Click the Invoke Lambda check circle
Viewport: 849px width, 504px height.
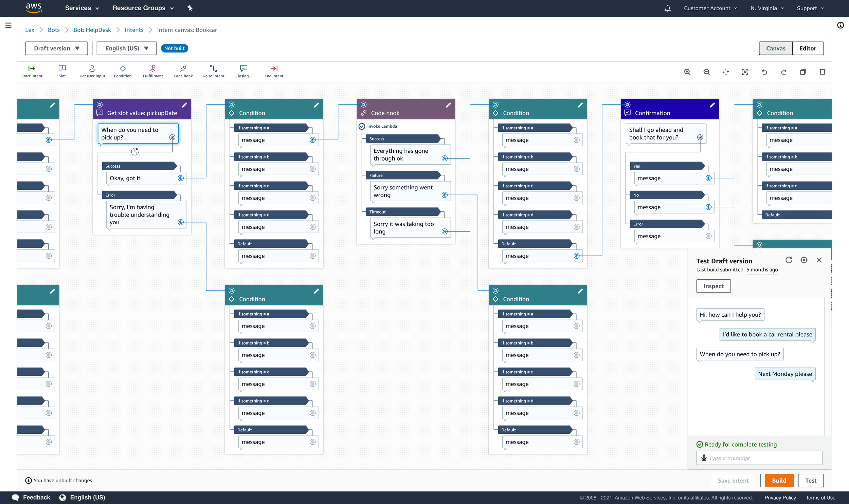tap(362, 126)
